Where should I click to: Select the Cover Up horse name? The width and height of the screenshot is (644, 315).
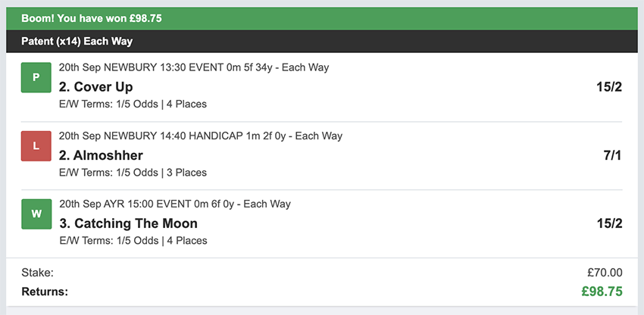95,86
